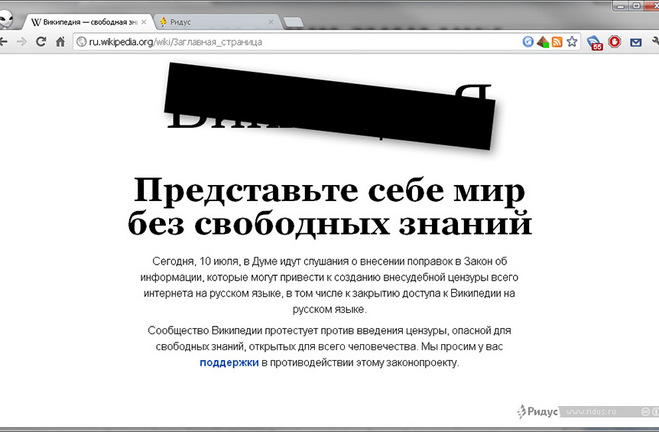Click the brown pyramid extension icon
Image resolution: width=659 pixels, height=432 pixels.
point(543,42)
